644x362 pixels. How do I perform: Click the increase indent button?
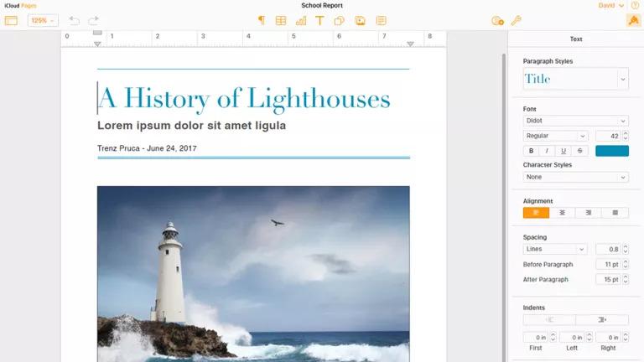tap(602, 320)
